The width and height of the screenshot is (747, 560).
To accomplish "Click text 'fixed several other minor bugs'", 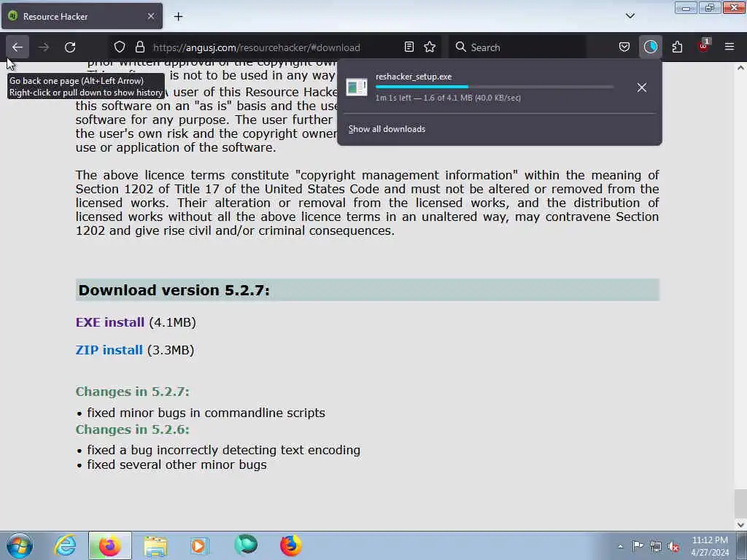I will point(177,464).
